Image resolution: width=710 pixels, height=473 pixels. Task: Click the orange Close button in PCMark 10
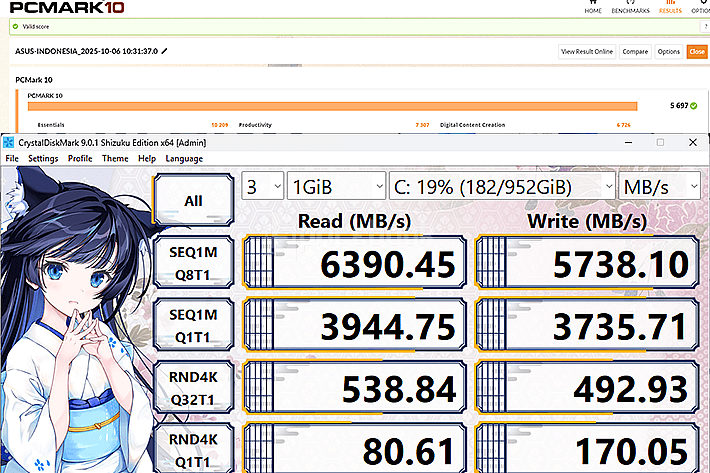[697, 52]
